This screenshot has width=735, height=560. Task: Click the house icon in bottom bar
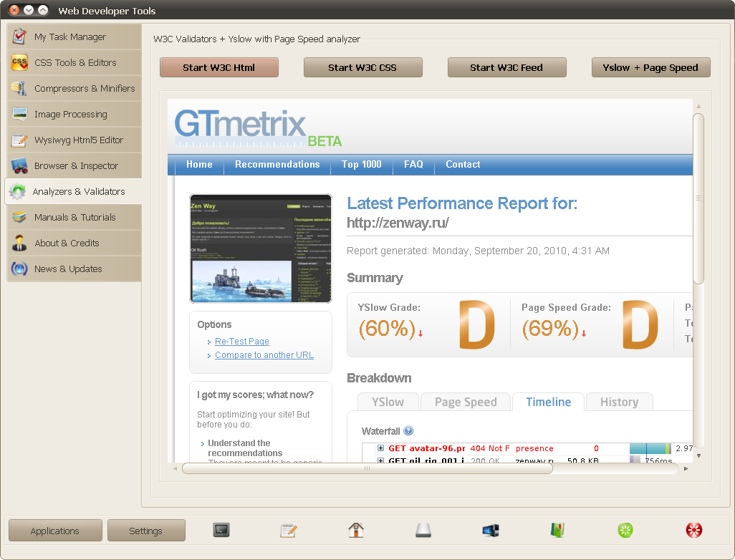click(356, 530)
